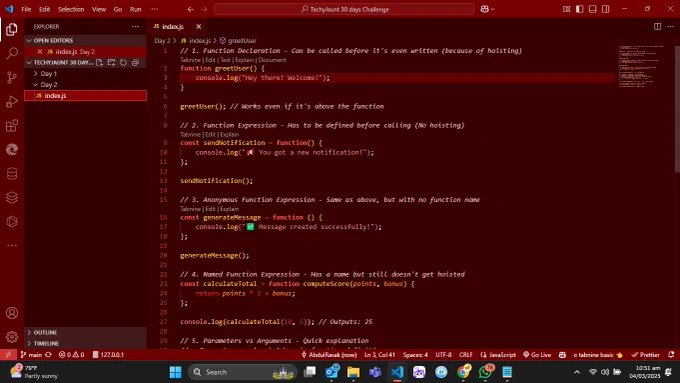
Task: Open the Run menu
Action: click(x=135, y=9)
